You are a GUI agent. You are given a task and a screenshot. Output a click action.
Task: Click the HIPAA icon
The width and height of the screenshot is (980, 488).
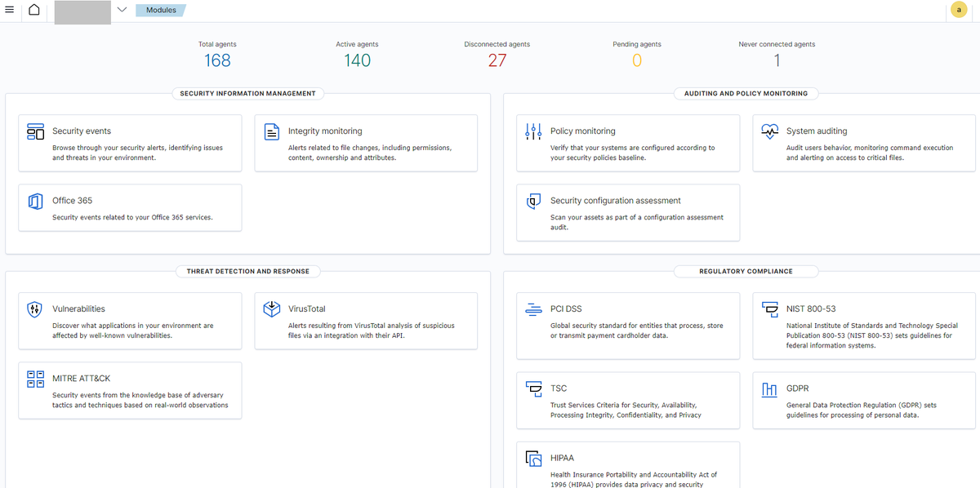pos(533,458)
